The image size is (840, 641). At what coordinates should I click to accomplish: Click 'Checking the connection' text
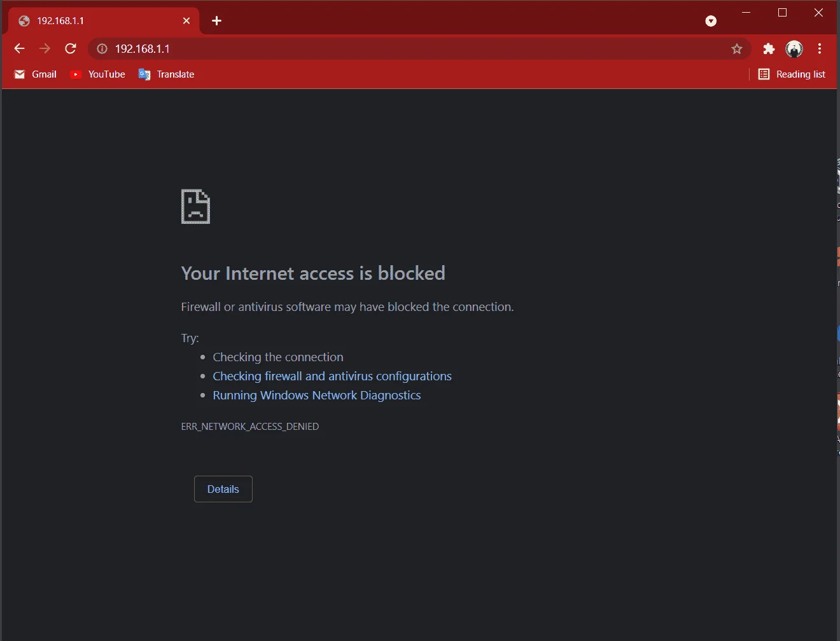click(x=278, y=357)
